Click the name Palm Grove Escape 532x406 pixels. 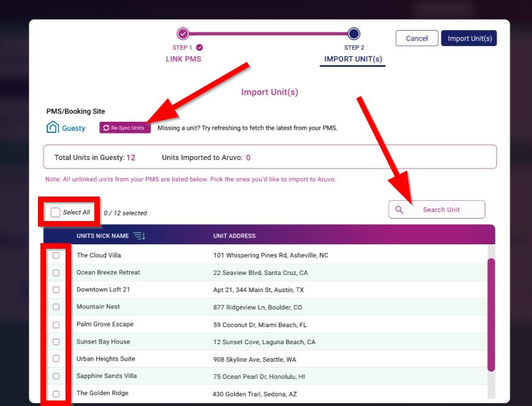[x=105, y=324]
